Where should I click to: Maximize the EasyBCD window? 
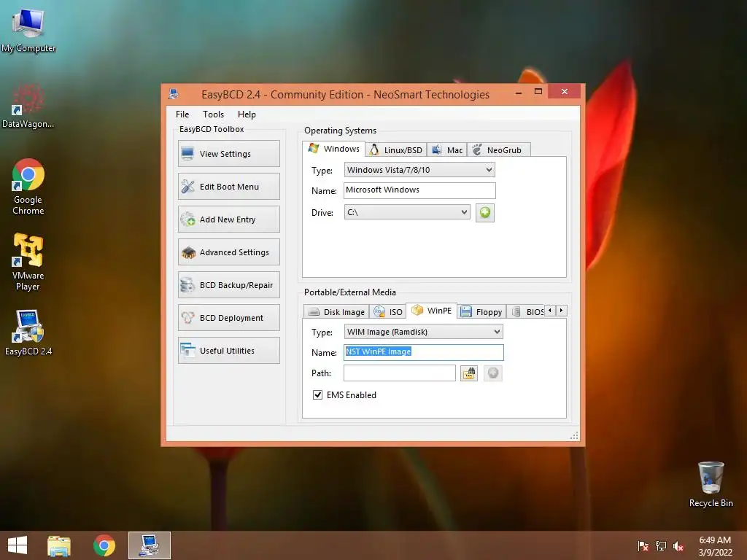538,91
